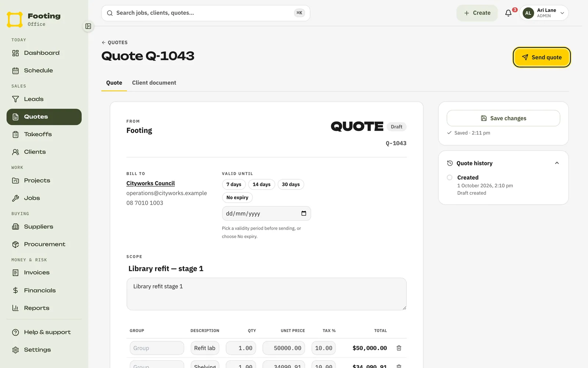Switch to the Quote tab
Image resolution: width=588 pixels, height=368 pixels.
click(114, 83)
